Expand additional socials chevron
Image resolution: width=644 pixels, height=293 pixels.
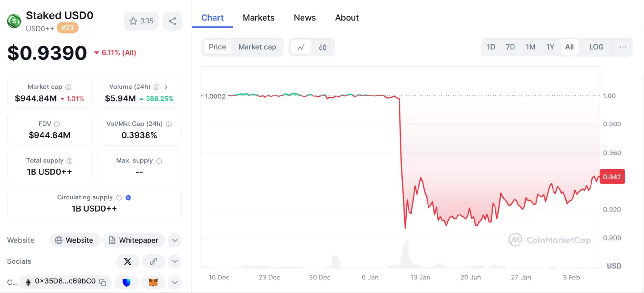[x=175, y=261]
